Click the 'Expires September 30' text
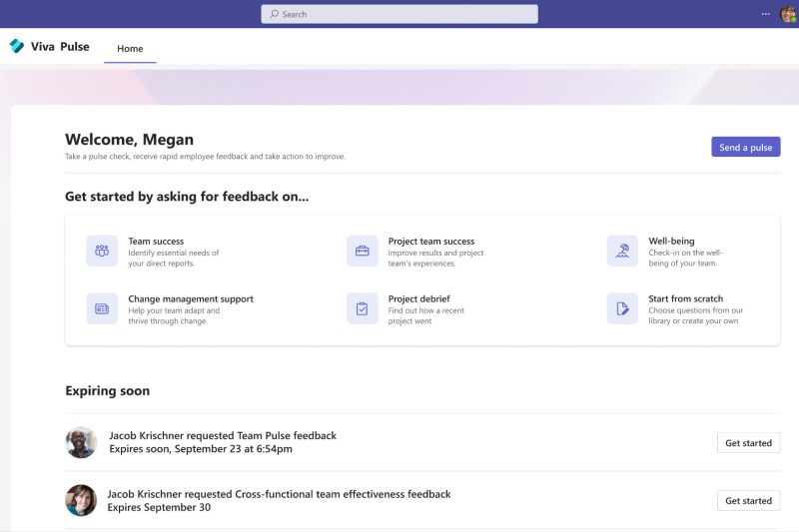The width and height of the screenshot is (799, 532). coord(159,508)
